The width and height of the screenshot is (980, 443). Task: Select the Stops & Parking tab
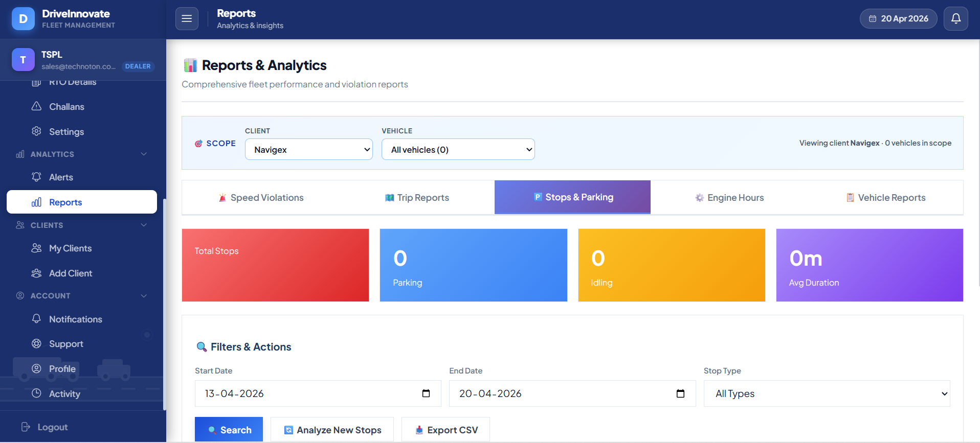click(x=573, y=197)
